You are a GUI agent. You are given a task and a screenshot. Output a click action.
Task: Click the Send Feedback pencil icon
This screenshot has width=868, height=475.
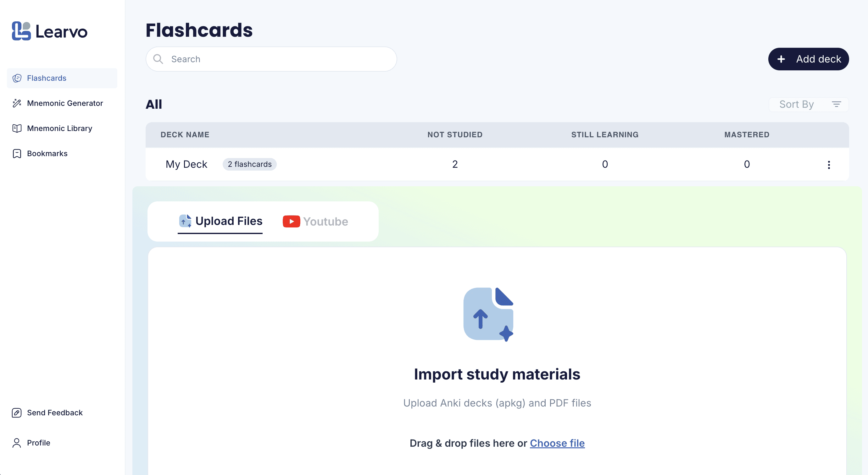pos(17,413)
